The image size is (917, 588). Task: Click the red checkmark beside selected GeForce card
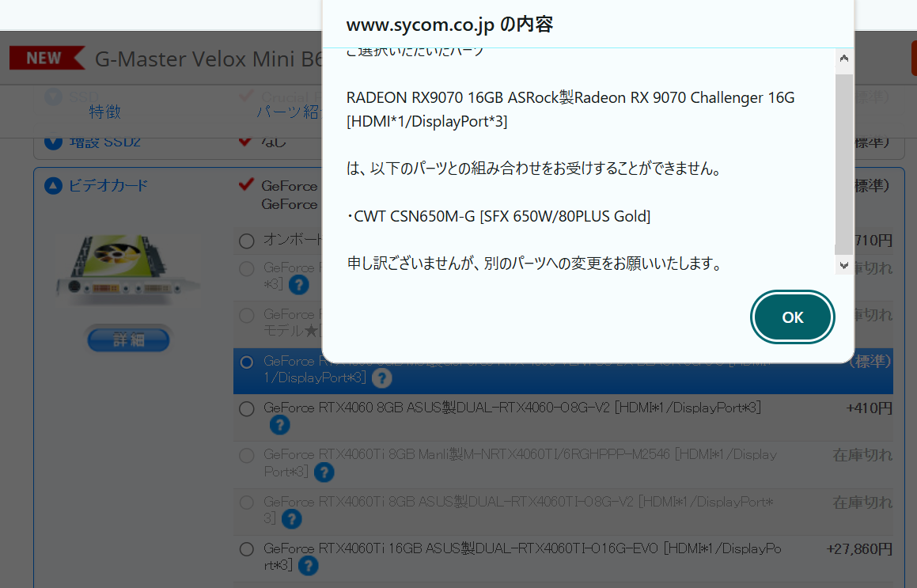246,185
